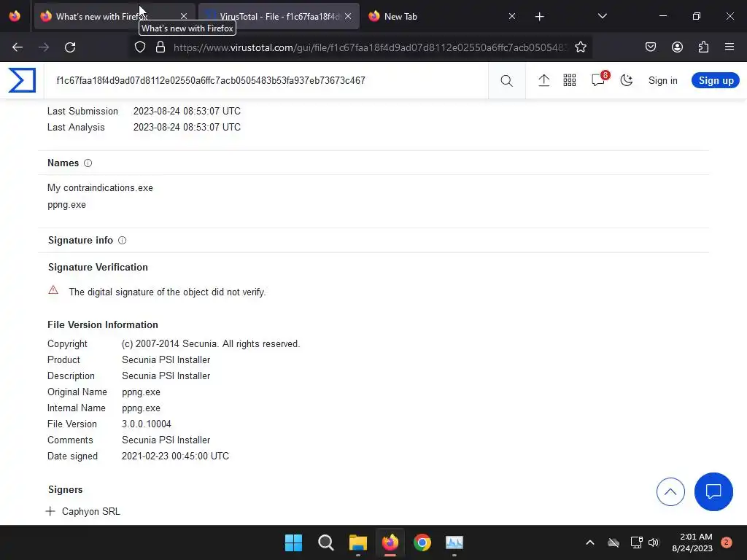
Task: Click the Last Submission timestamp value
Action: point(187,111)
